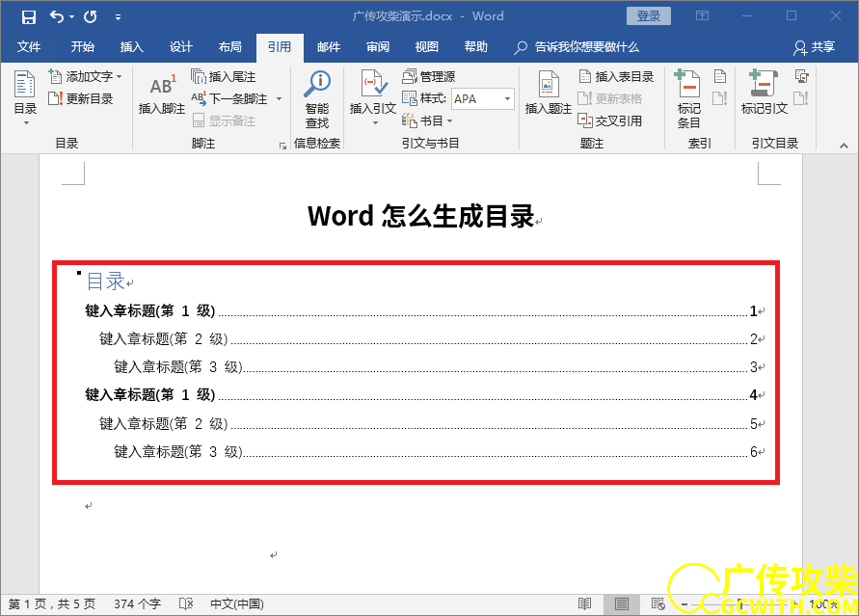The image size is (859, 616).
Task: Click 标记引文 button
Action: click(x=765, y=94)
